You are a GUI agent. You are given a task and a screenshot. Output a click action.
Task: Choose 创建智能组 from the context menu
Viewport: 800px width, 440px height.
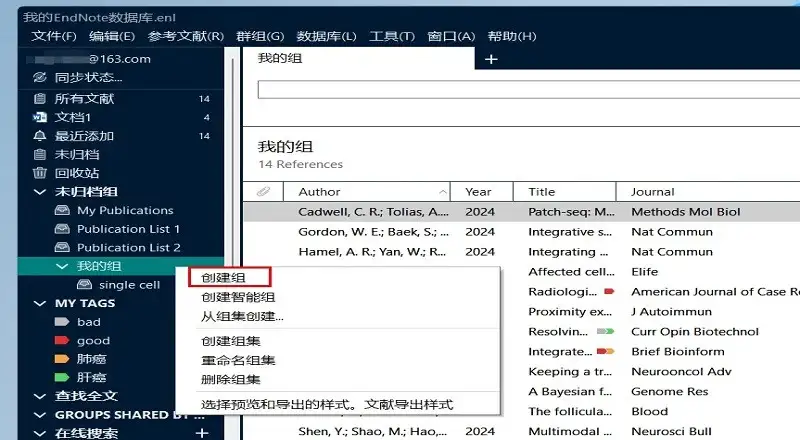point(238,297)
